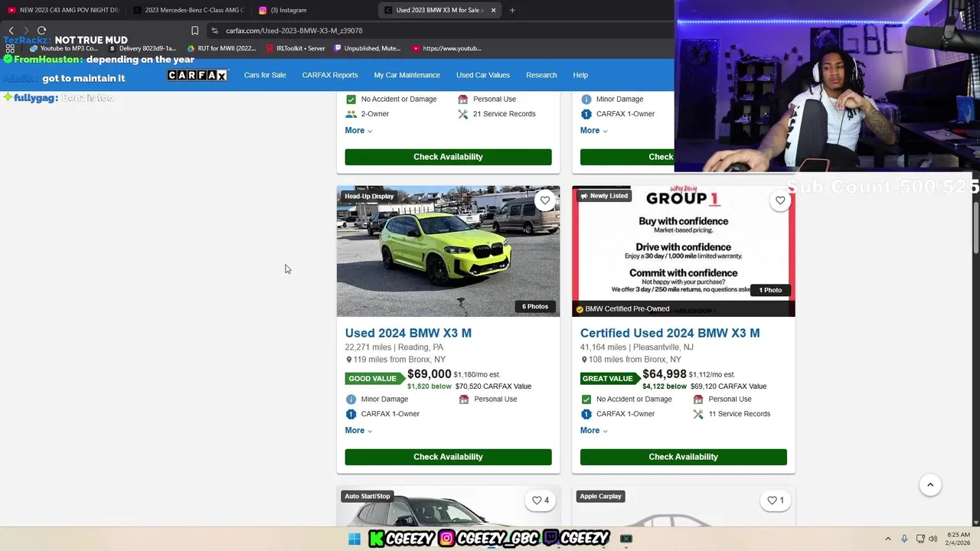Check Availability for the $64,998 BMW X3 M

pyautogui.click(x=683, y=457)
